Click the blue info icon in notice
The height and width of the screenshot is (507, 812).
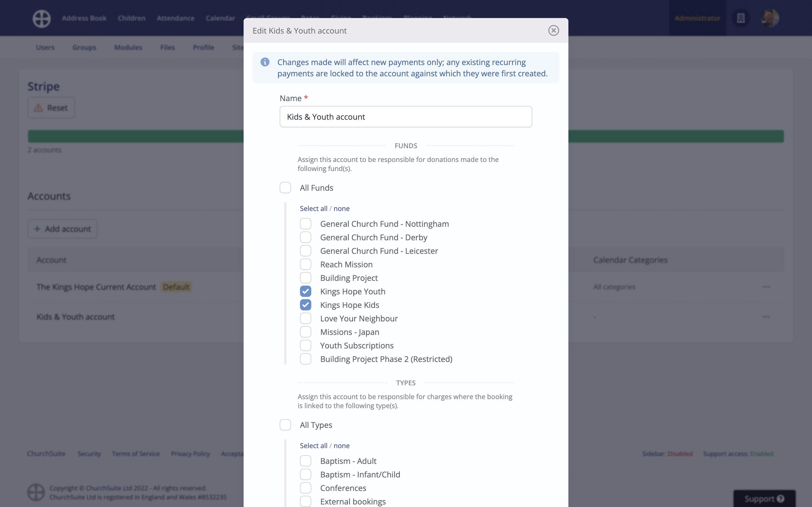[265, 62]
